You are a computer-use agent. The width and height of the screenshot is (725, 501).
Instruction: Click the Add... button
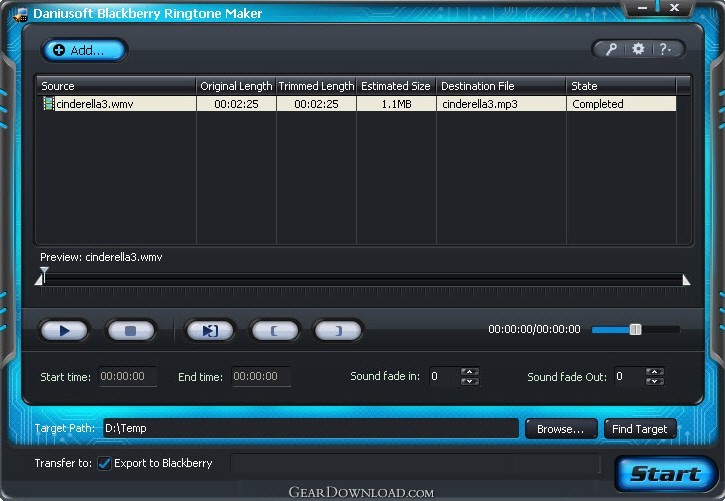pyautogui.click(x=84, y=50)
